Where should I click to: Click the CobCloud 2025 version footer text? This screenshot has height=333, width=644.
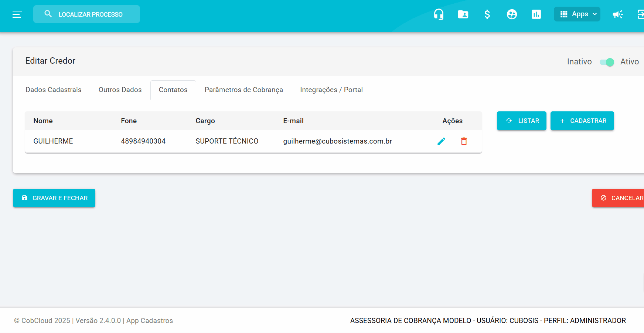[x=93, y=321]
